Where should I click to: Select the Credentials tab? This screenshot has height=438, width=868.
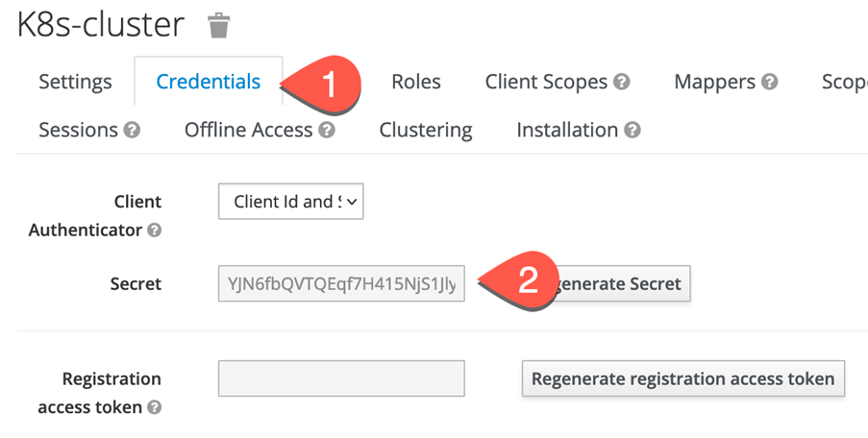pyautogui.click(x=209, y=82)
